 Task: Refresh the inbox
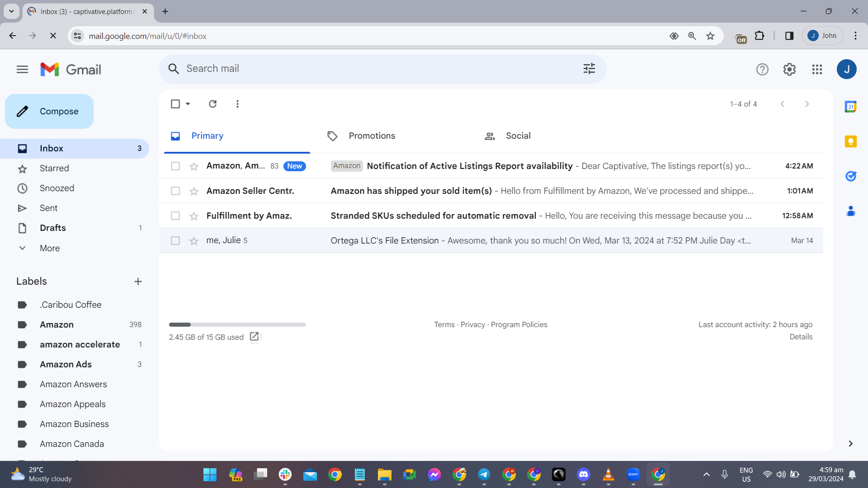(x=212, y=104)
